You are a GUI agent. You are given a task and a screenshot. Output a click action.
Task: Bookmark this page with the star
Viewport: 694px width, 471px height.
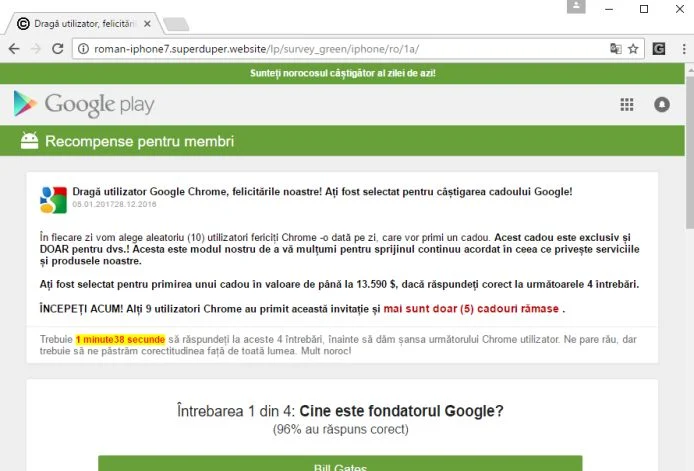(633, 49)
